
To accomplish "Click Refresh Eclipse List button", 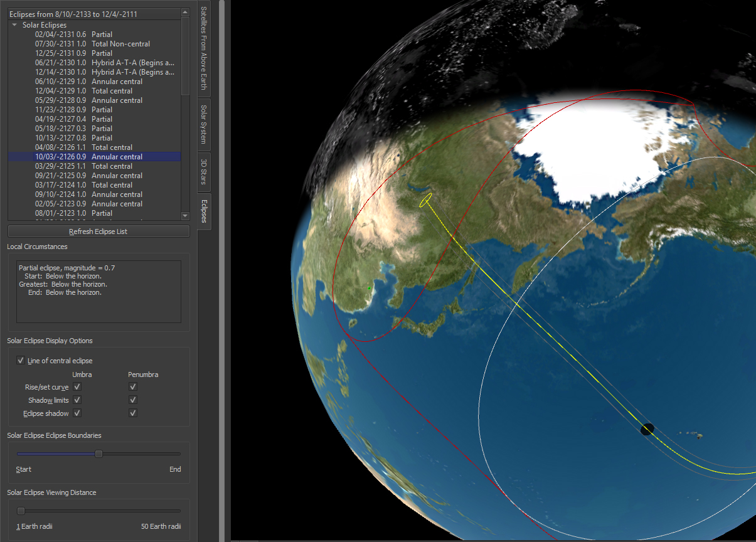I will 98,231.
